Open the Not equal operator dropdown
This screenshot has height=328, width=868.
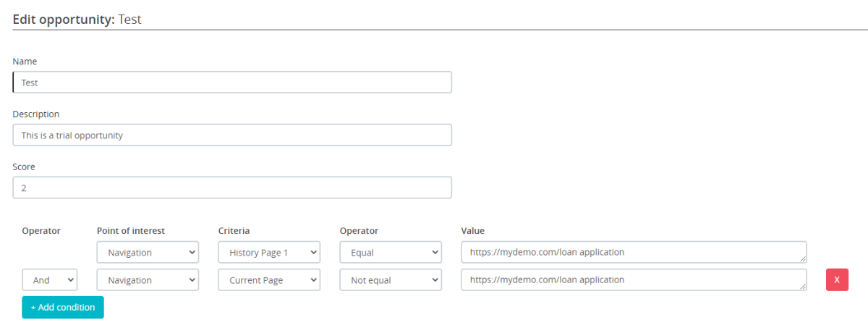click(391, 279)
